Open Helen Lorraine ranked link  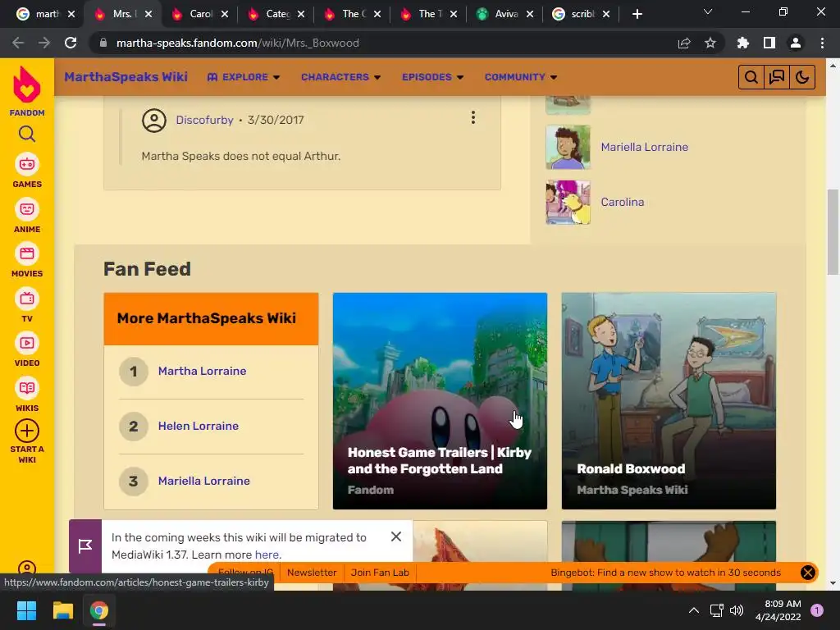199,426
